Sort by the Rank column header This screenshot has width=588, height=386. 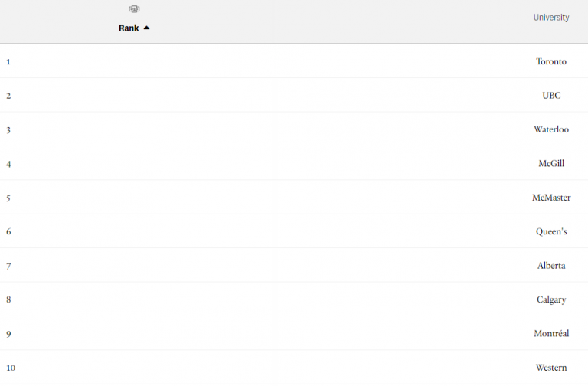tap(129, 28)
